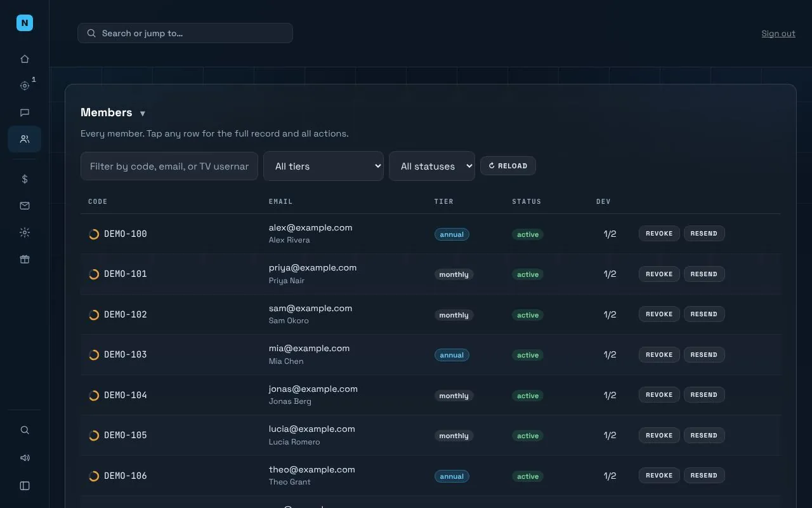Image resolution: width=812 pixels, height=508 pixels.
Task: Expand the Members heading dropdown arrow
Action: (x=143, y=114)
